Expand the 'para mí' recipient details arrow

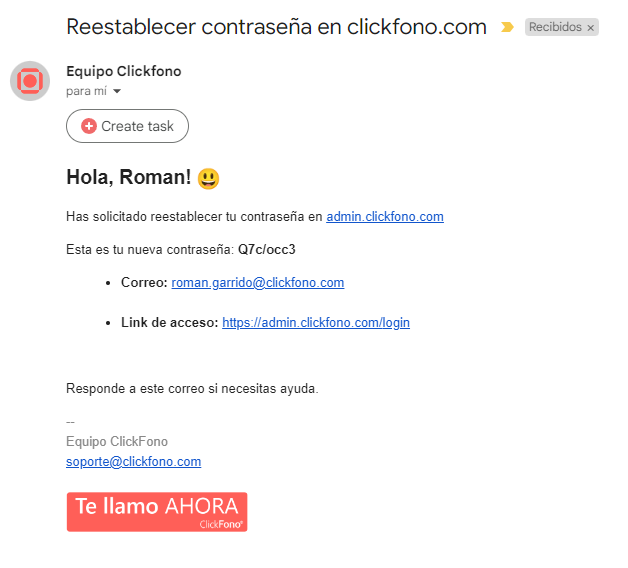point(117,91)
